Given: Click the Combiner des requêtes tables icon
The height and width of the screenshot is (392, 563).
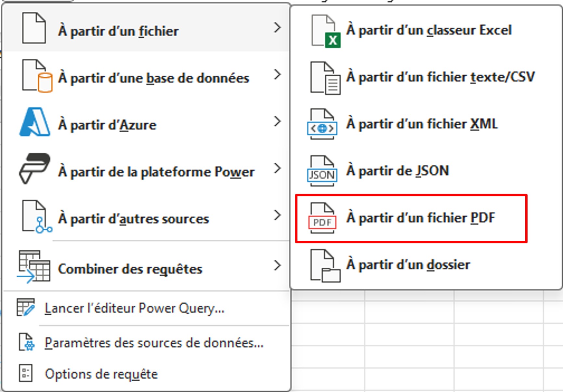Looking at the screenshot, I should (x=34, y=266).
